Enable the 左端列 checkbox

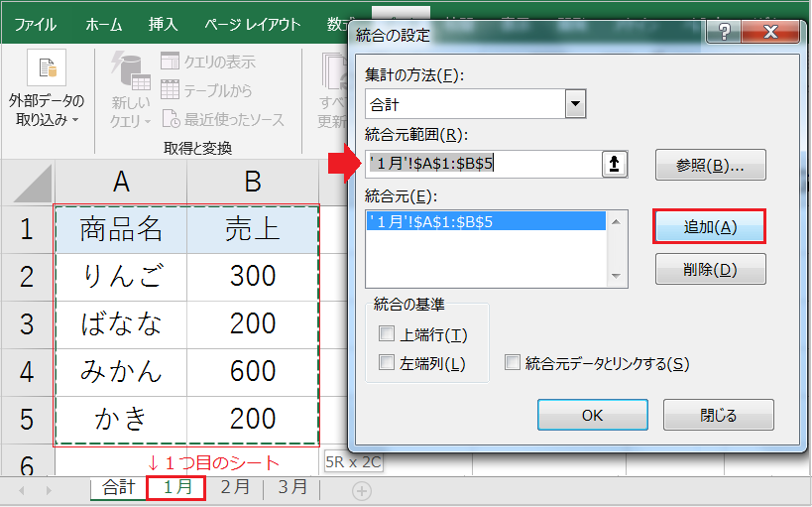pyautogui.click(x=387, y=362)
